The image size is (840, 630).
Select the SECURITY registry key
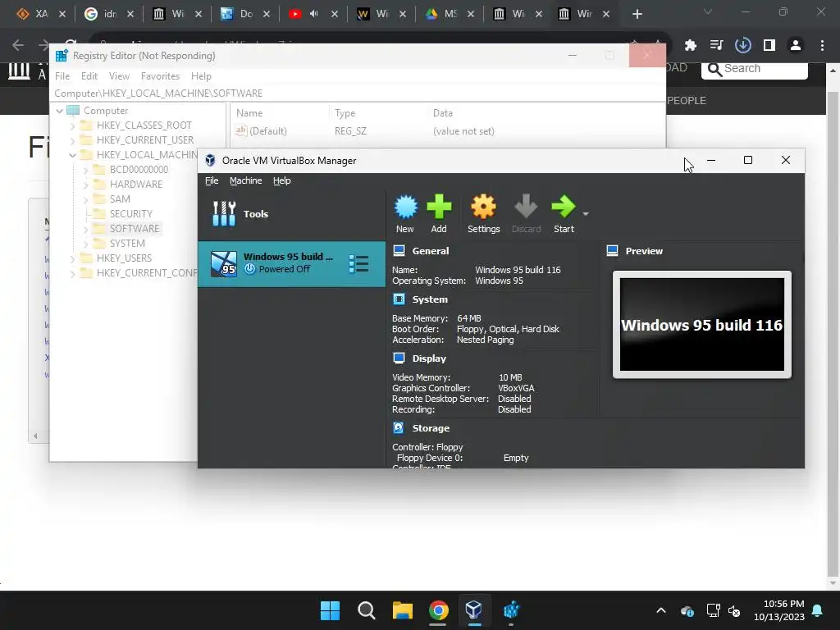pyautogui.click(x=130, y=214)
